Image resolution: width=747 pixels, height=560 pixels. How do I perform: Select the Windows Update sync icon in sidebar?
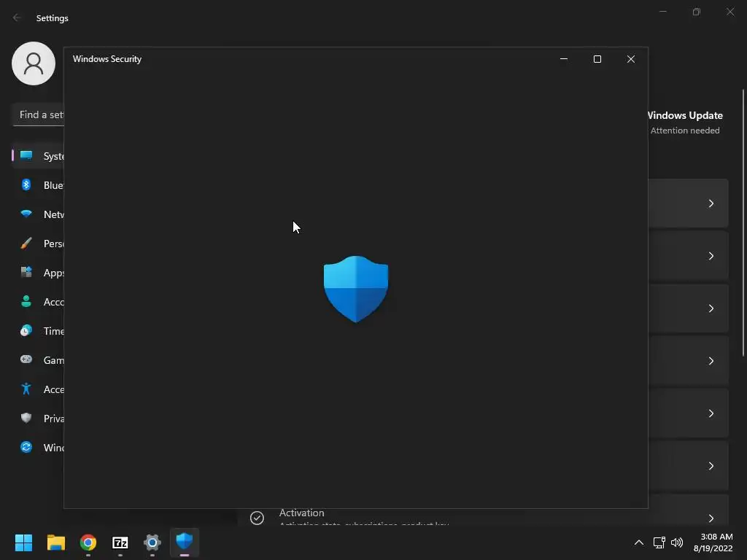(26, 447)
